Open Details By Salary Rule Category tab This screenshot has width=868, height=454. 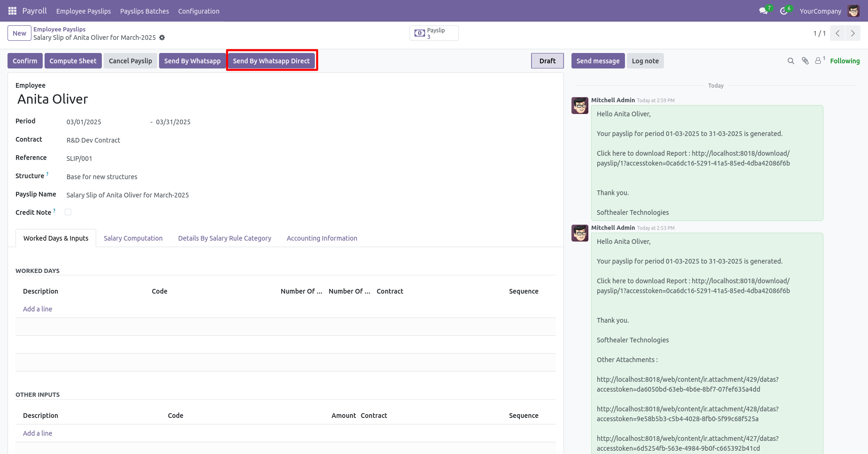point(225,238)
